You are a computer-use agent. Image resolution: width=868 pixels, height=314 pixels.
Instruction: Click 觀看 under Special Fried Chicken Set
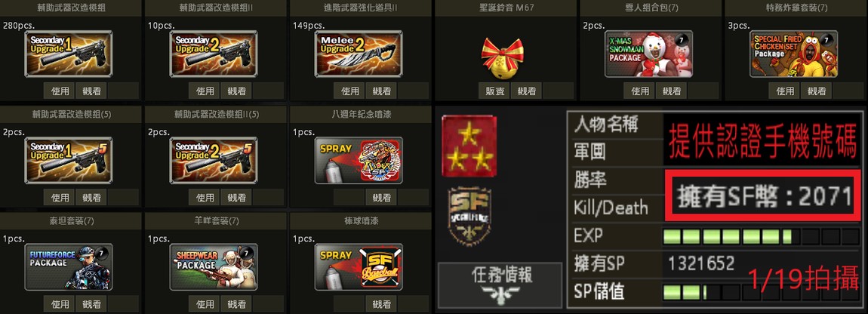(817, 91)
